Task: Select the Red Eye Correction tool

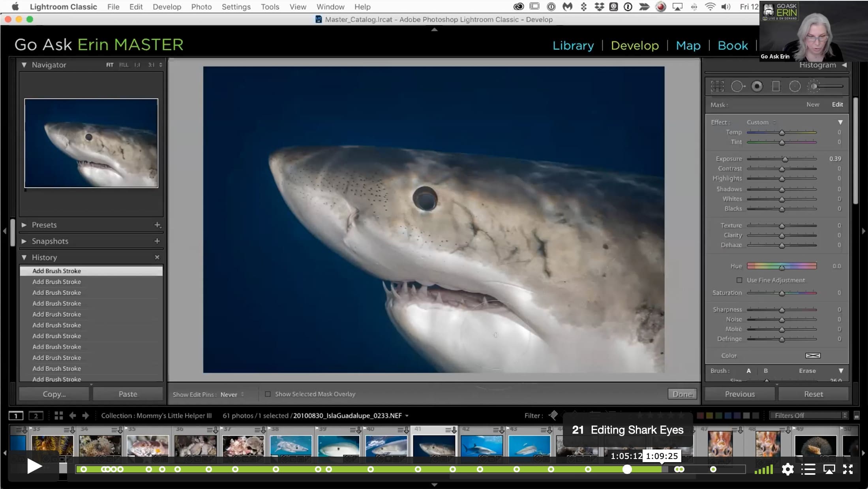Action: click(x=757, y=86)
